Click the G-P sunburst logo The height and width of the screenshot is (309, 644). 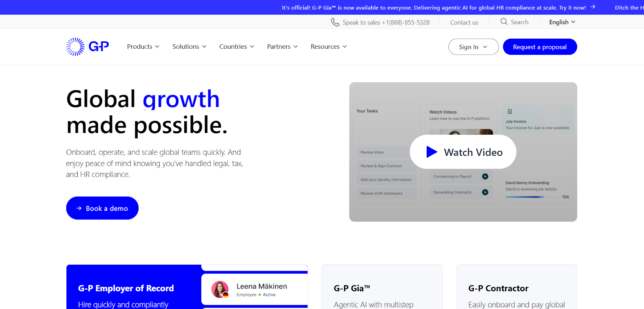[x=87, y=47]
